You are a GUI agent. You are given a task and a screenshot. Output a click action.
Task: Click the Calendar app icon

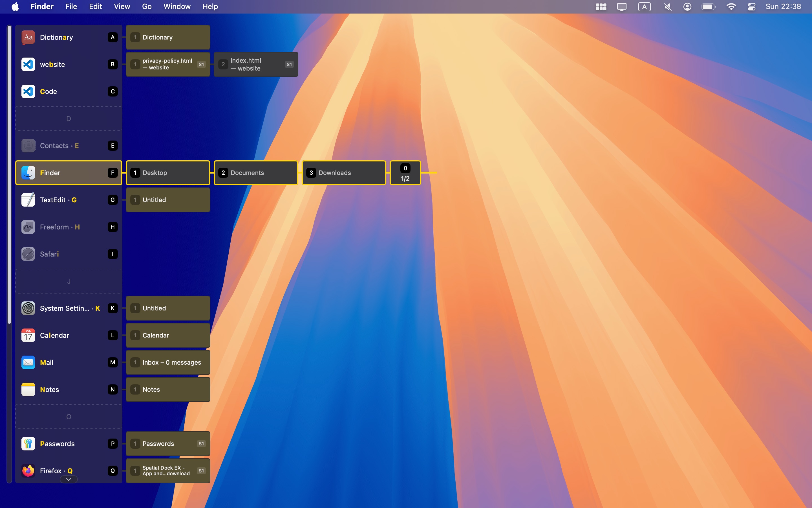pyautogui.click(x=28, y=335)
